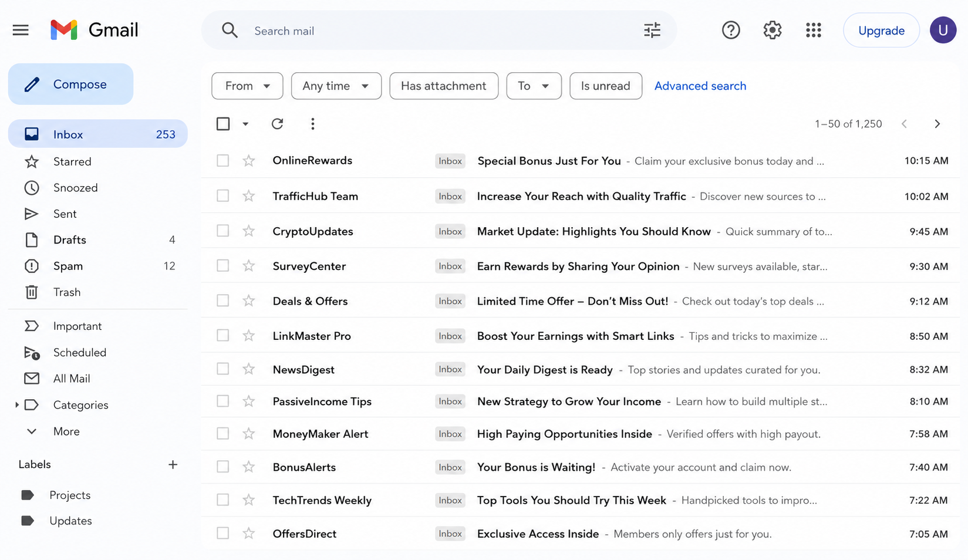Screen dimensions: 968x560
Task: Click the Compose button
Action: tap(70, 84)
